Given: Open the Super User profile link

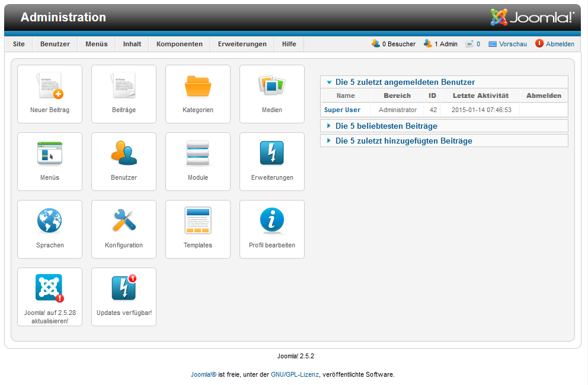Looking at the screenshot, I should pos(342,110).
